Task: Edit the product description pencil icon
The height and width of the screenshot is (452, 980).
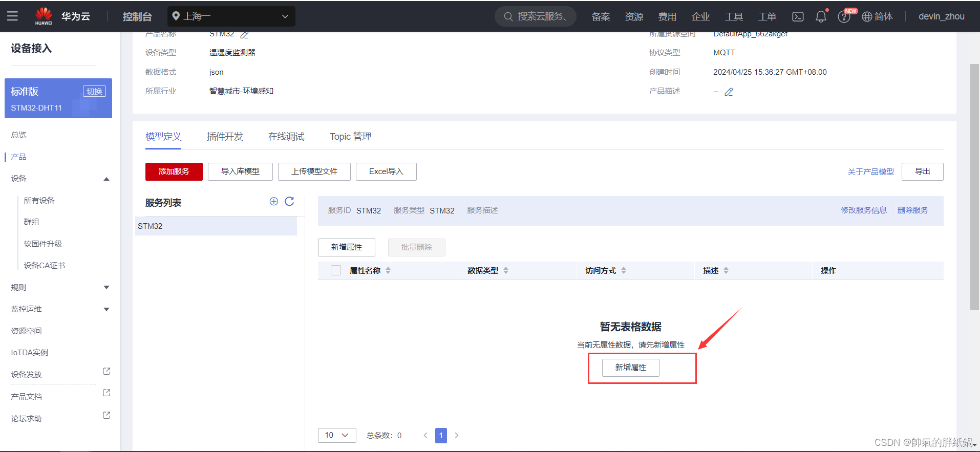Action: click(x=729, y=92)
